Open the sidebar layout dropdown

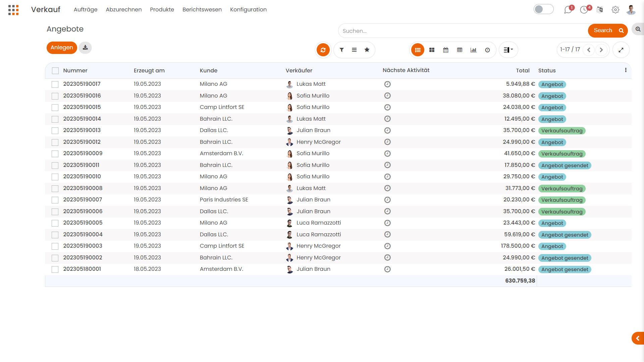(508, 50)
